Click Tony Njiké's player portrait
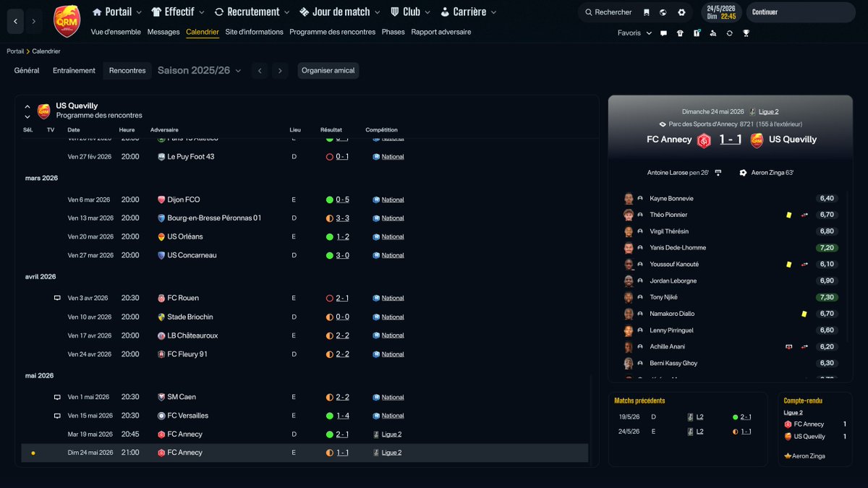This screenshot has height=488, width=868. coord(629,297)
